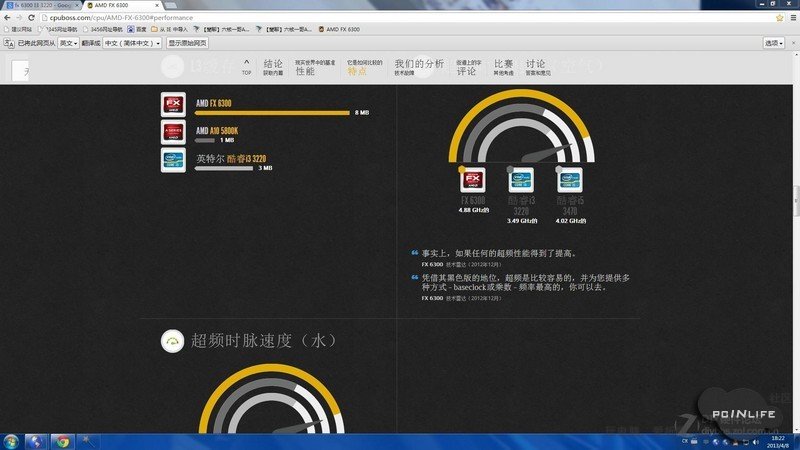Click the volume speaker icon in the tray
This screenshot has height=450, width=800.
pos(756,442)
